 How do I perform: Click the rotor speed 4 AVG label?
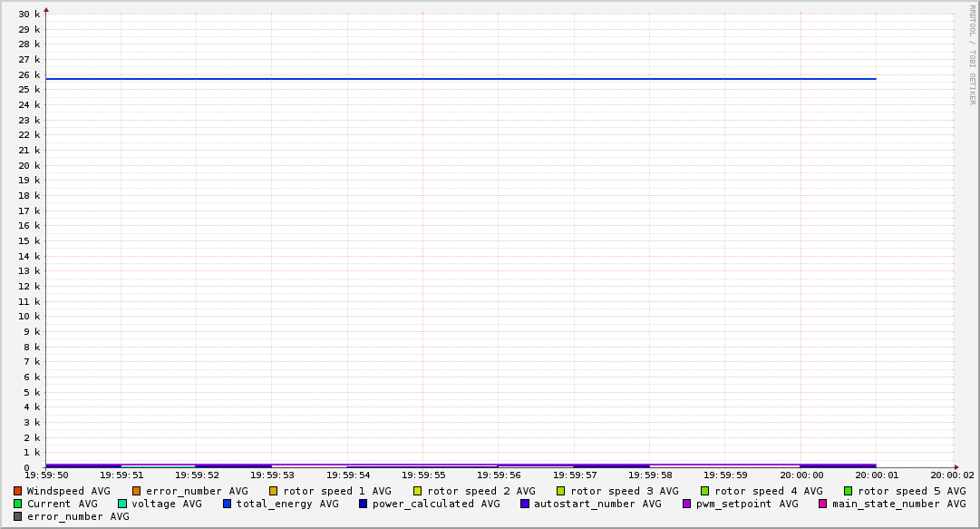point(768,491)
